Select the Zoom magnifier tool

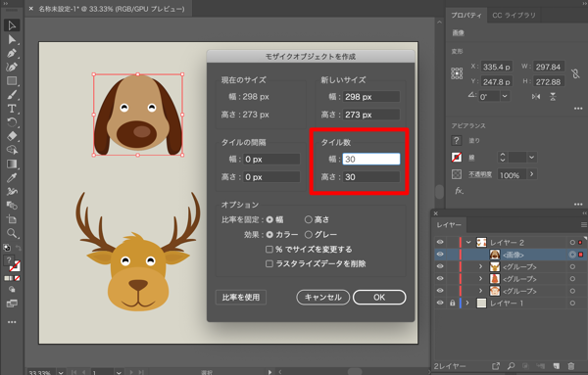[12, 233]
